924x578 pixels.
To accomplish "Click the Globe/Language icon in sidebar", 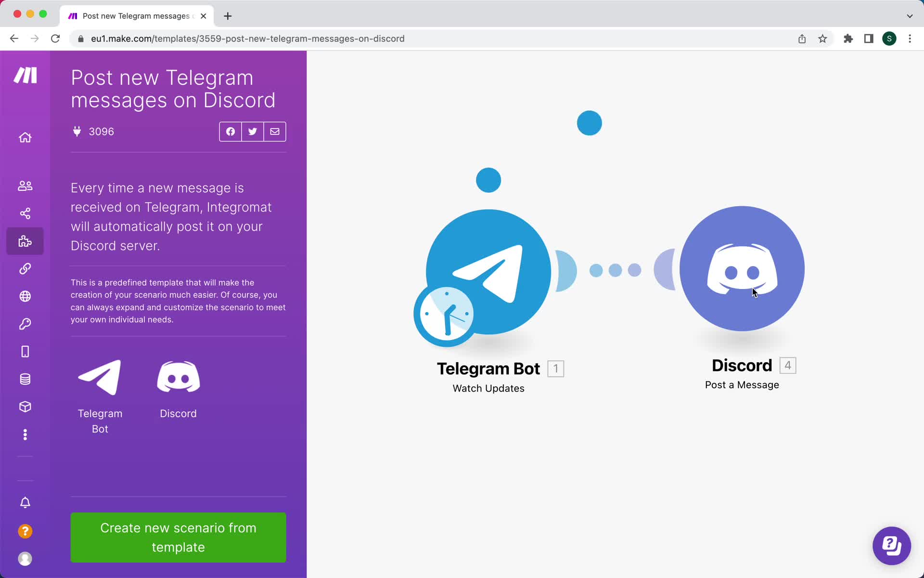I will [25, 296].
